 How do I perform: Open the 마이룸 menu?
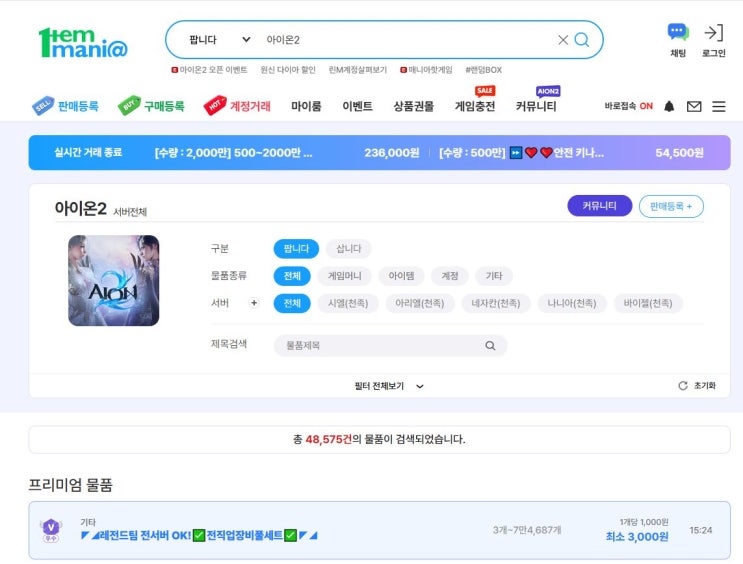[306, 106]
